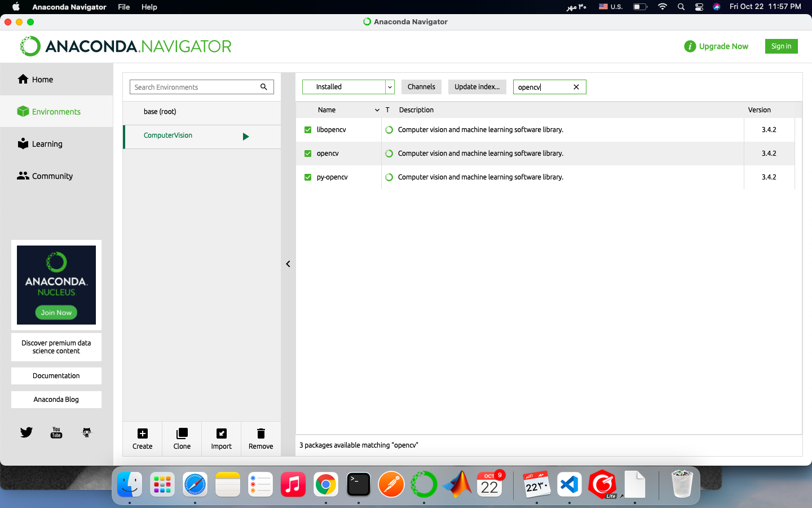Open the Documentation link
The image size is (812, 508).
click(56, 376)
